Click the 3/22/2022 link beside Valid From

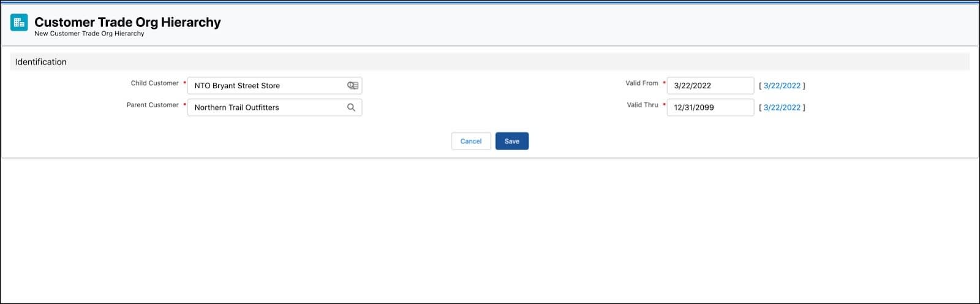click(782, 86)
